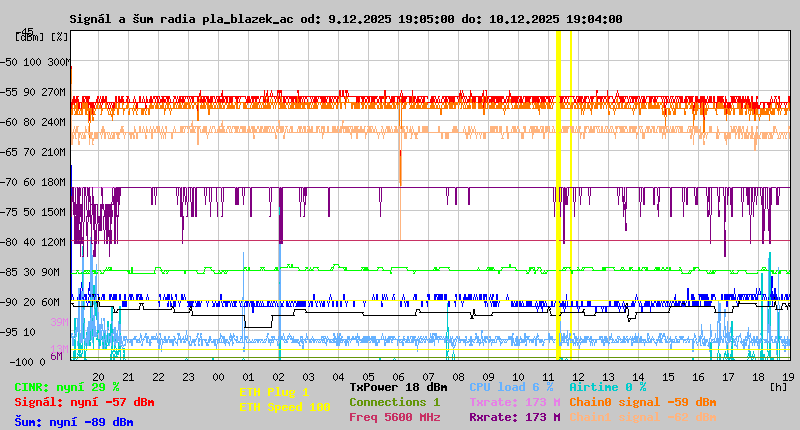The width and height of the screenshot is (800, 430).
Task: Click the "ETH Plug 1" legend label
Action: tap(274, 392)
